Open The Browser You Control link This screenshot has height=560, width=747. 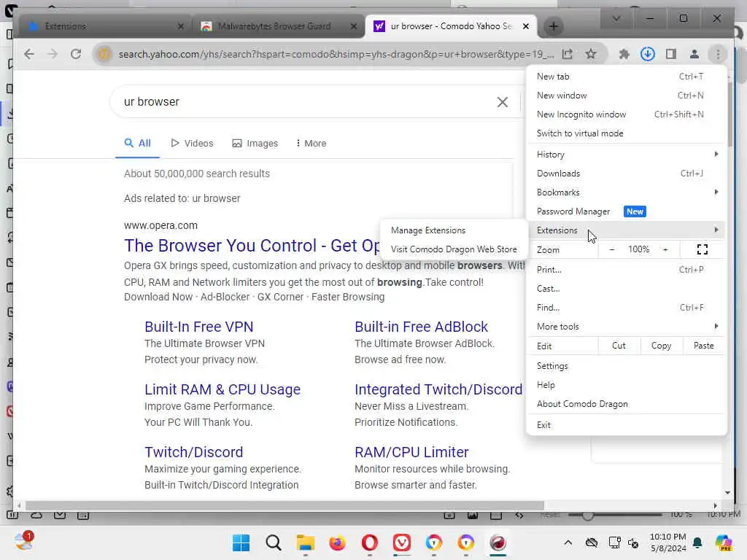pyautogui.click(x=252, y=246)
